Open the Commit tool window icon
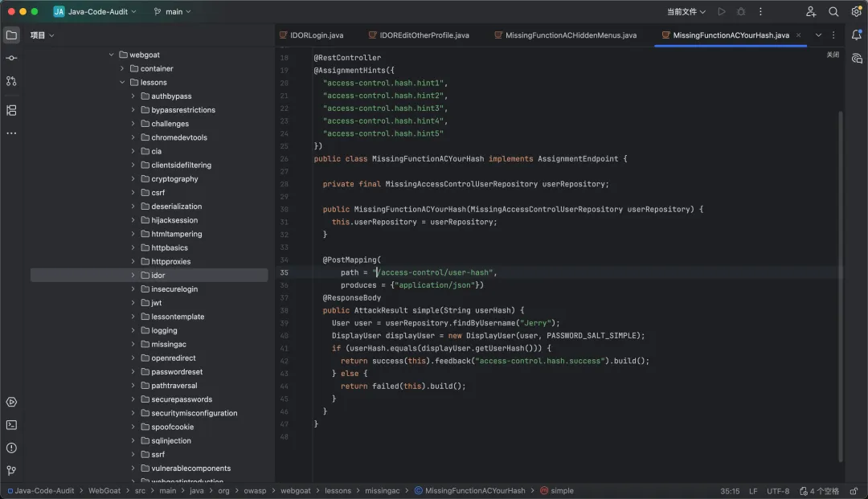868x499 pixels. [x=11, y=59]
